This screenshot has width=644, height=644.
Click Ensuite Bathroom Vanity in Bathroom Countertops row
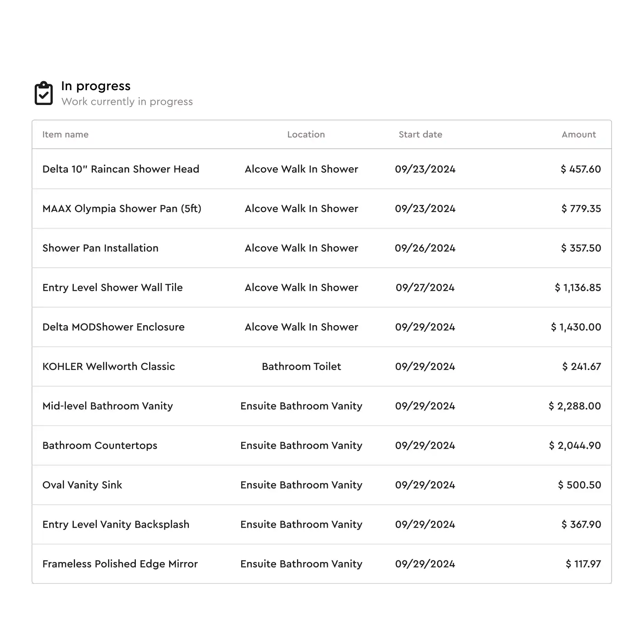[301, 445]
